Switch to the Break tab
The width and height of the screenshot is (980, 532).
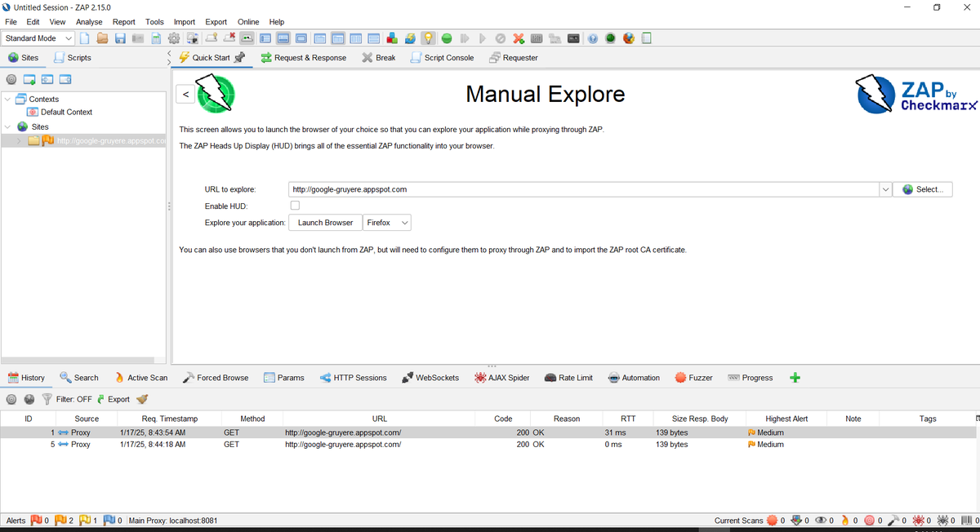pos(379,58)
